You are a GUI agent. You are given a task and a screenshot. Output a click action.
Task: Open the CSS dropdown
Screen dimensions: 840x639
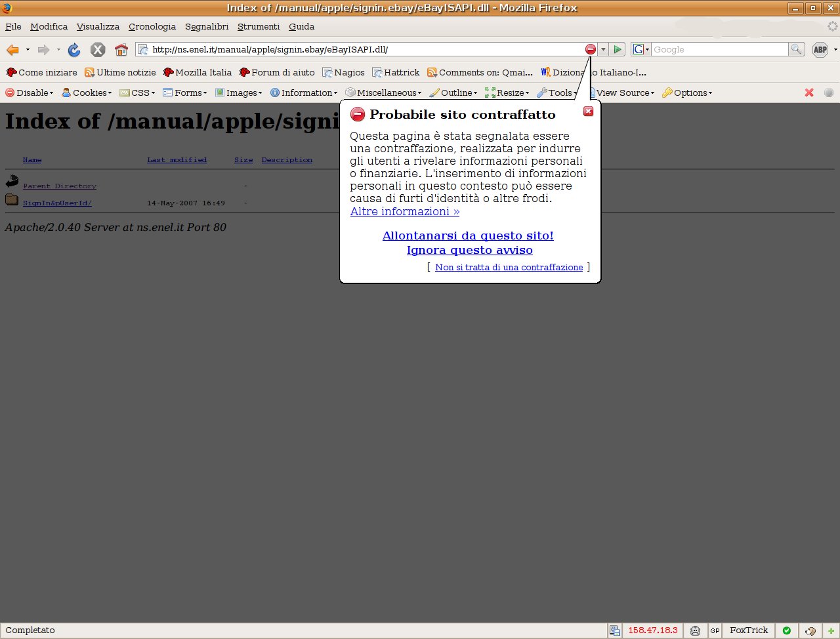tap(138, 93)
